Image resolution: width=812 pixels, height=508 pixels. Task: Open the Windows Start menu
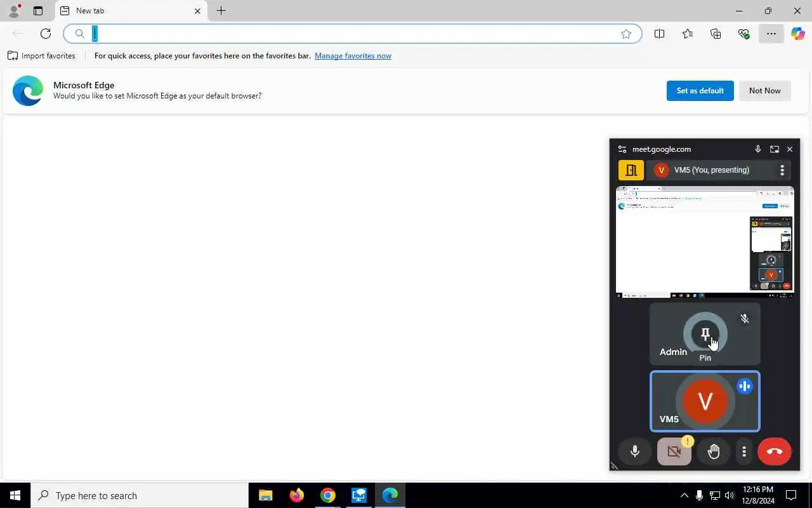[x=15, y=495]
